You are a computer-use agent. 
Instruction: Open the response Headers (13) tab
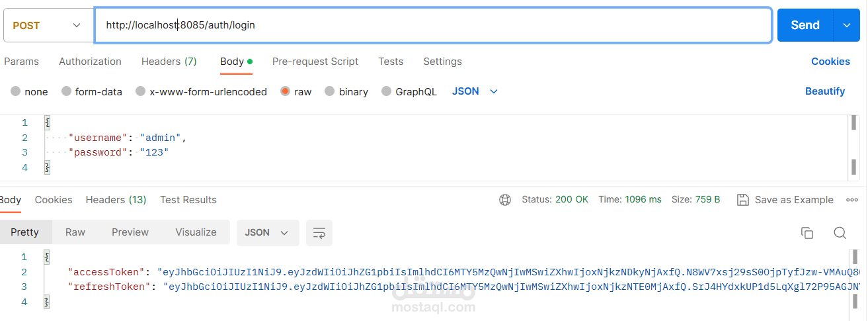pos(116,200)
